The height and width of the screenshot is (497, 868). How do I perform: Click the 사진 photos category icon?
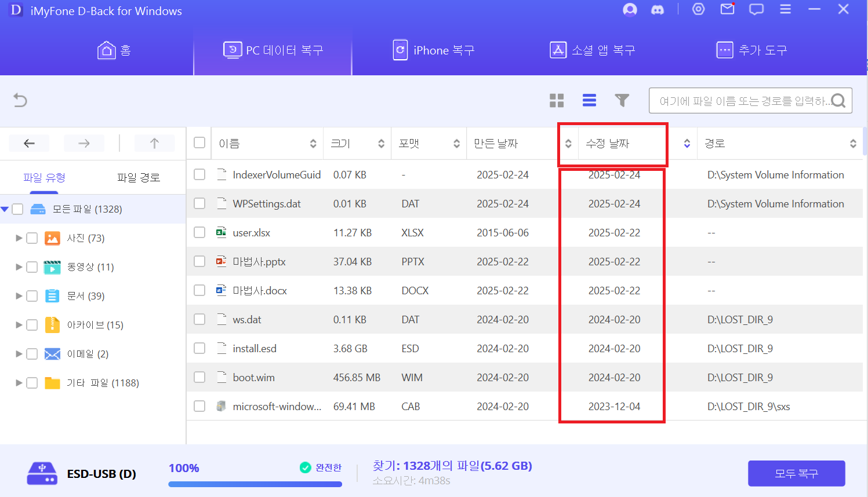[52, 238]
